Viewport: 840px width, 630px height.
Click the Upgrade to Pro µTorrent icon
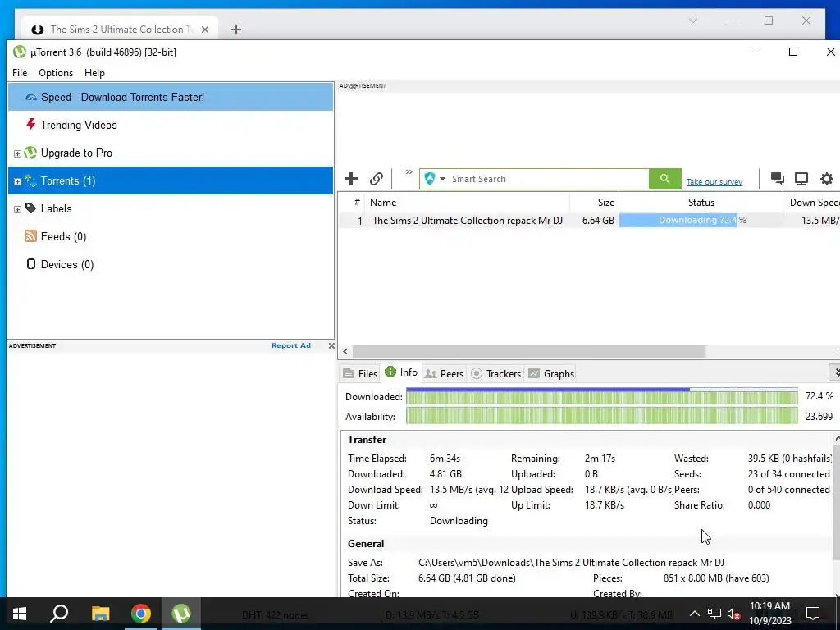(30, 153)
